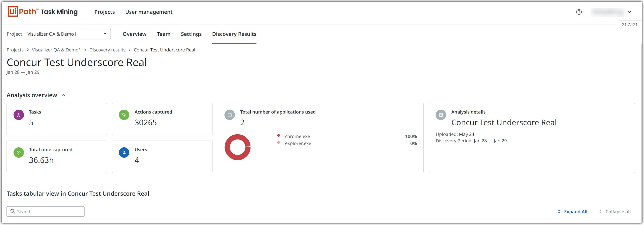Click the chrome.exe red legend dot

(279, 135)
